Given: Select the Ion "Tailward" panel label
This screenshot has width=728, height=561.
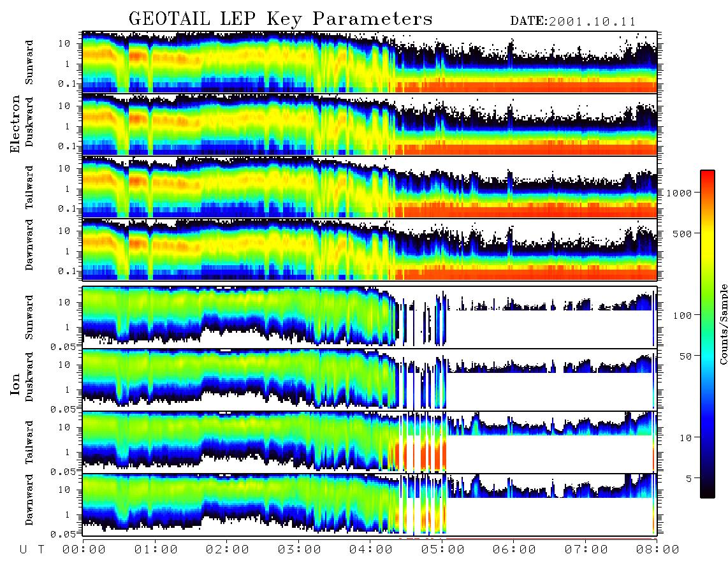Looking at the screenshot, I should (29, 442).
